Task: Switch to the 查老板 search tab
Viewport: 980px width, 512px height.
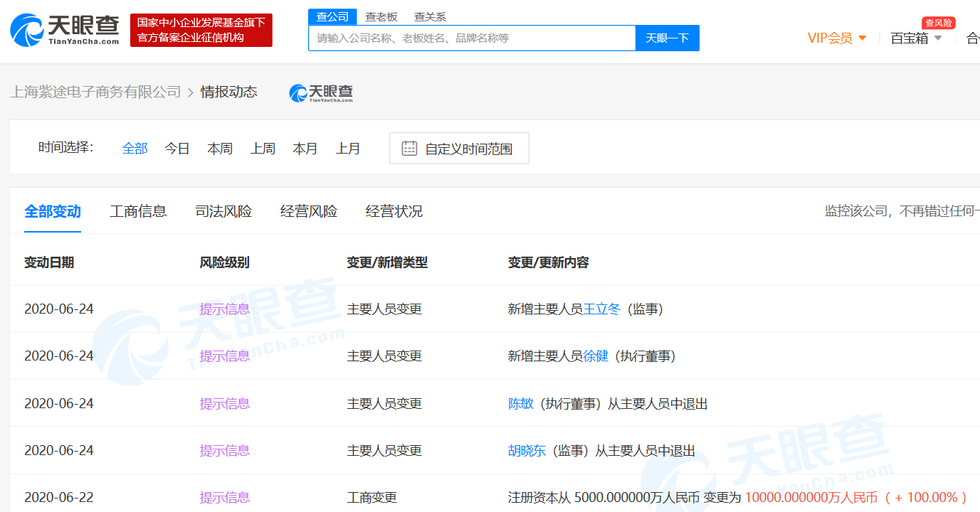Action: click(381, 16)
